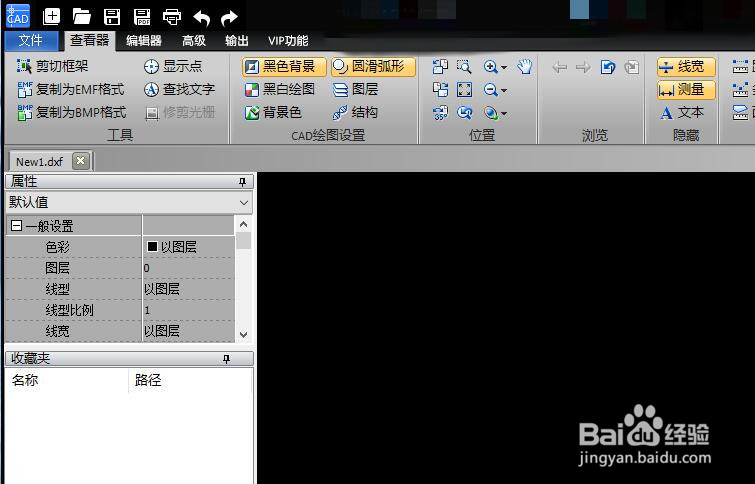Open the 查找文字 find text tool
755x484 pixels.
tap(179, 89)
